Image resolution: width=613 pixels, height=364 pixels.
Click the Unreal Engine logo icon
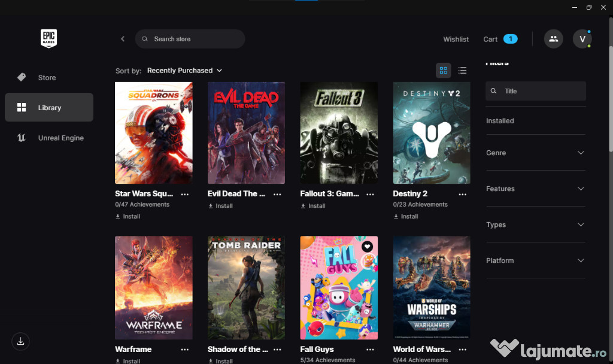coord(22,138)
